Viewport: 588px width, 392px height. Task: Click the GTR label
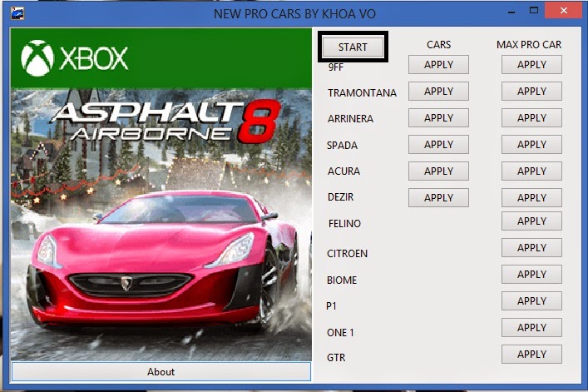336,358
